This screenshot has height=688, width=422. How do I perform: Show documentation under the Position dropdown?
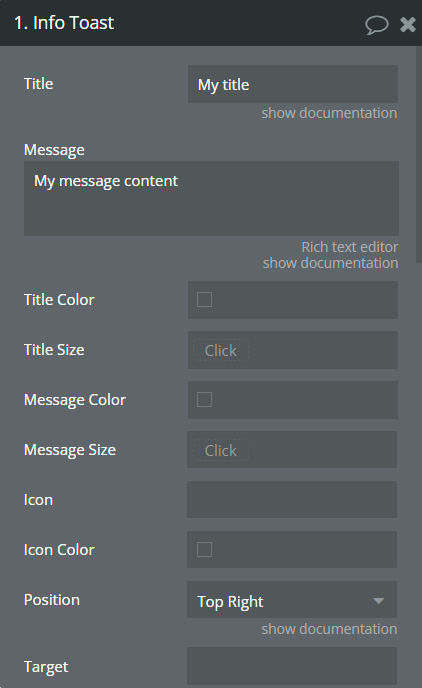[x=329, y=629]
